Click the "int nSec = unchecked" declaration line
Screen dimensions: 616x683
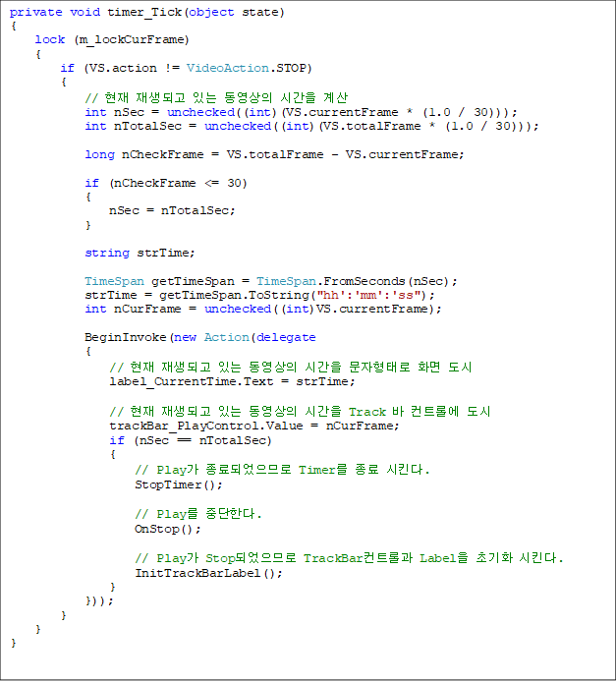[302, 112]
